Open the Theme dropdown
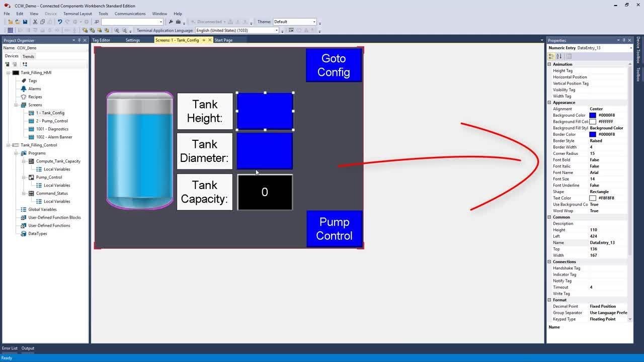The height and width of the screenshot is (362, 644). [295, 22]
